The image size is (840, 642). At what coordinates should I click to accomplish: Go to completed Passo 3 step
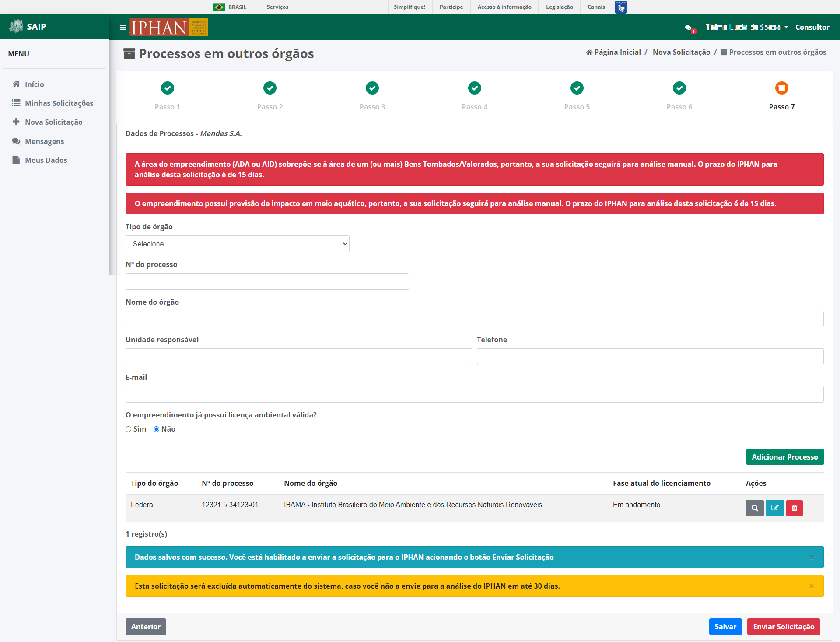372,88
